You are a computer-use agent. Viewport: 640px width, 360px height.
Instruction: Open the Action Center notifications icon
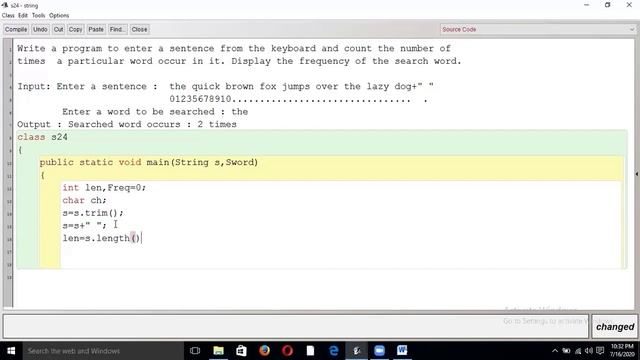[x=600, y=351]
